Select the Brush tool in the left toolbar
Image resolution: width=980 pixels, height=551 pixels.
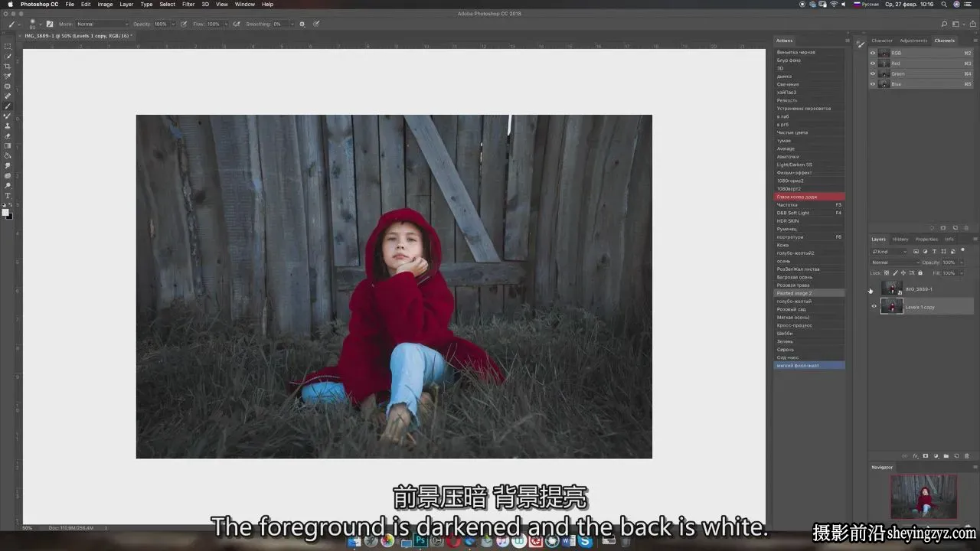(x=8, y=106)
